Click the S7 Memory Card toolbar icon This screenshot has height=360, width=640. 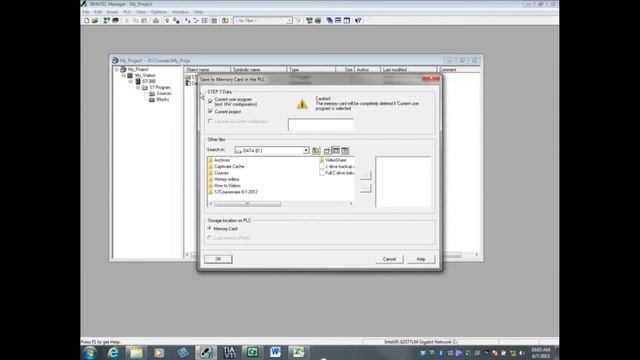[x=116, y=20]
